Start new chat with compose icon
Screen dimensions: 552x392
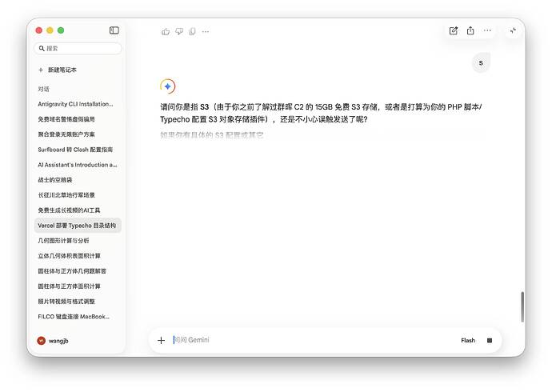[454, 31]
